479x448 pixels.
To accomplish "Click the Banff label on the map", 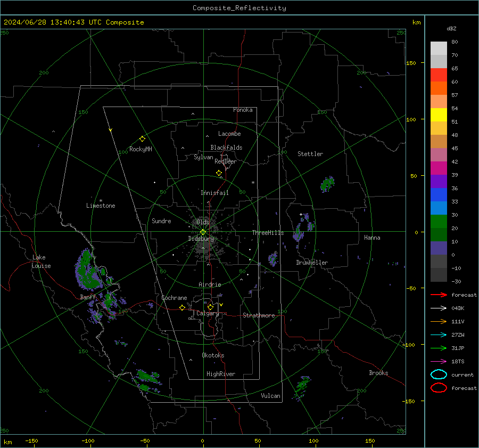I will click(88, 297).
